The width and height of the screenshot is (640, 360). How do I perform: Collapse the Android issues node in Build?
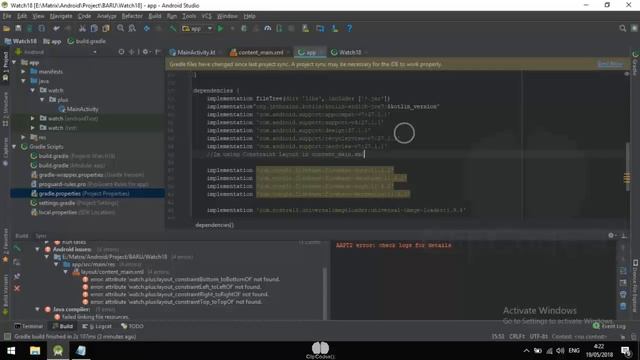coord(38,249)
